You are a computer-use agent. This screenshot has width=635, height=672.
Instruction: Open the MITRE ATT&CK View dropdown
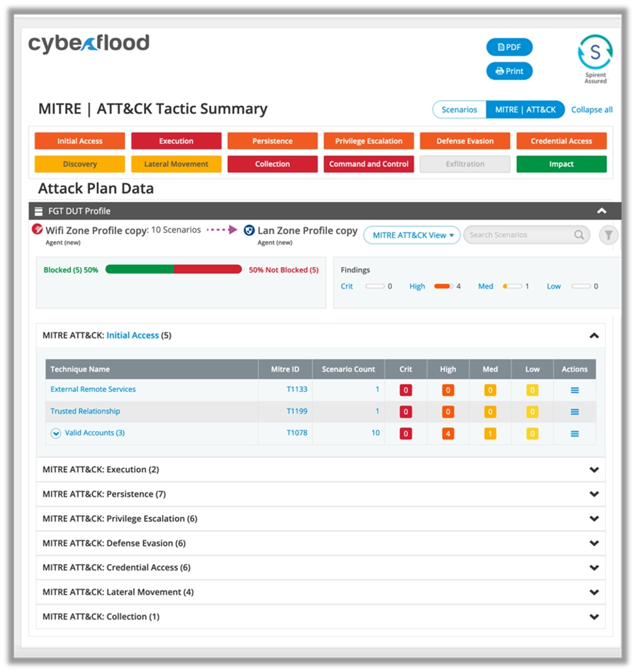[x=412, y=235]
